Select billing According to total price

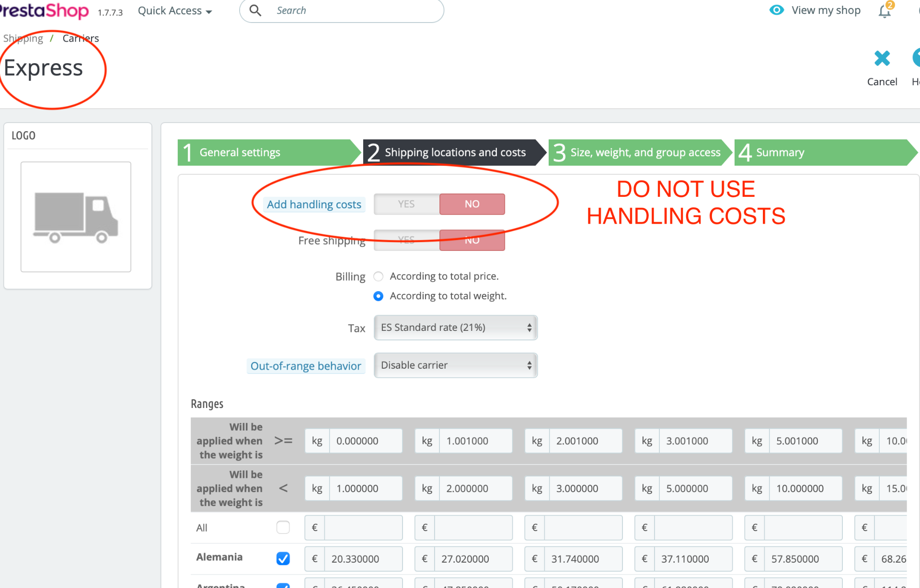coord(378,276)
